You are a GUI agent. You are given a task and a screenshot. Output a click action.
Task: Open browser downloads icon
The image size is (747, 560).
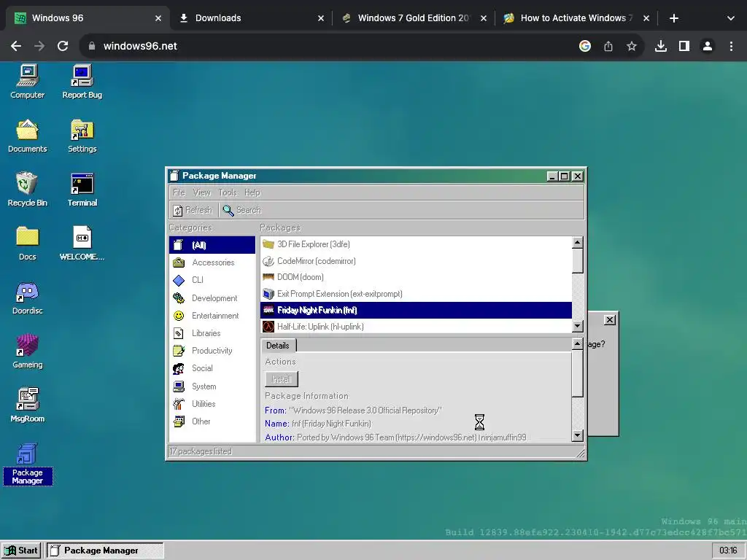[660, 46]
